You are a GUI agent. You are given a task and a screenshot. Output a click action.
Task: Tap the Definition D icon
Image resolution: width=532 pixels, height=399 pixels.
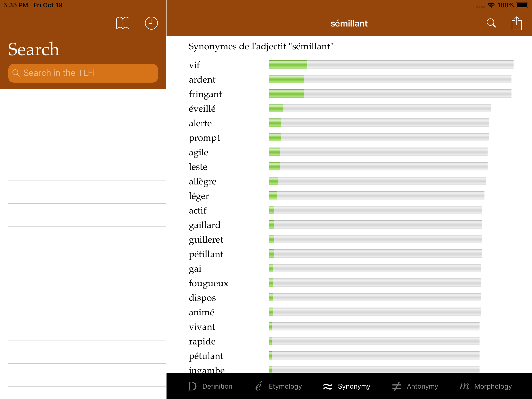pos(192,386)
